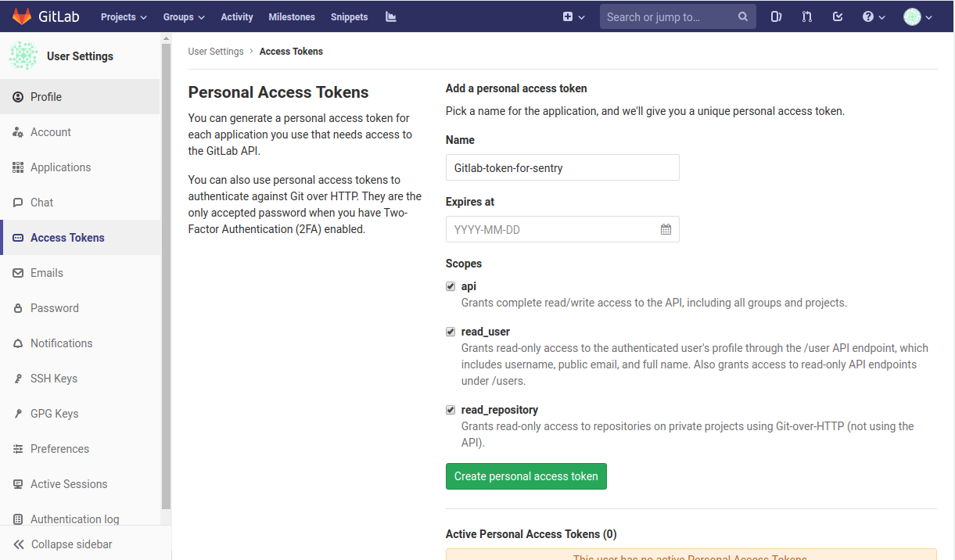This screenshot has width=955, height=560.
Task: Open Applications in the sidebar
Action: point(80,167)
